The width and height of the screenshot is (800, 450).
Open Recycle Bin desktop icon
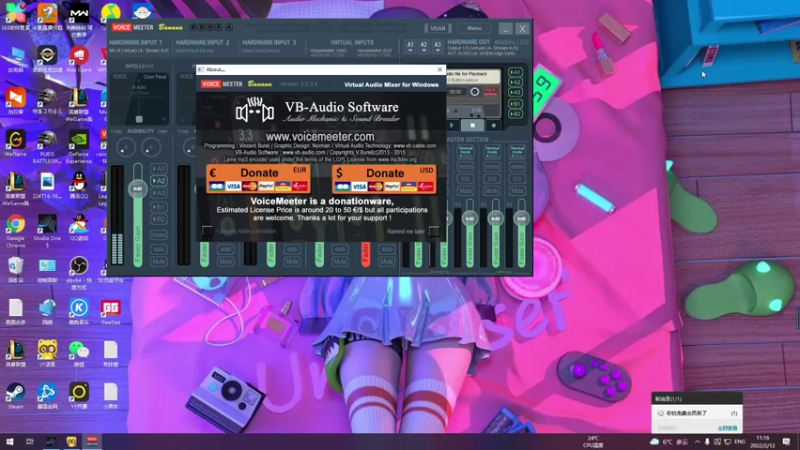15,269
